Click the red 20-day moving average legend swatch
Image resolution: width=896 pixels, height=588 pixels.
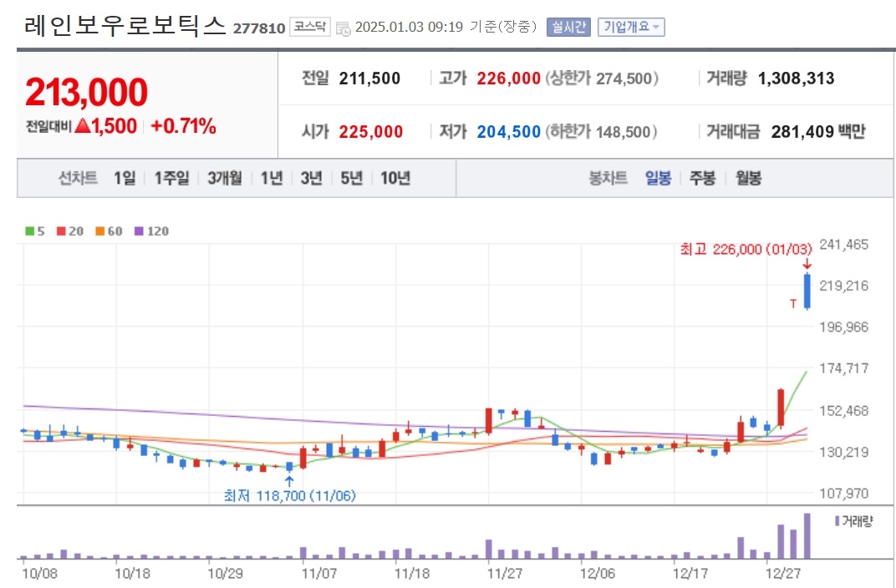click(61, 231)
